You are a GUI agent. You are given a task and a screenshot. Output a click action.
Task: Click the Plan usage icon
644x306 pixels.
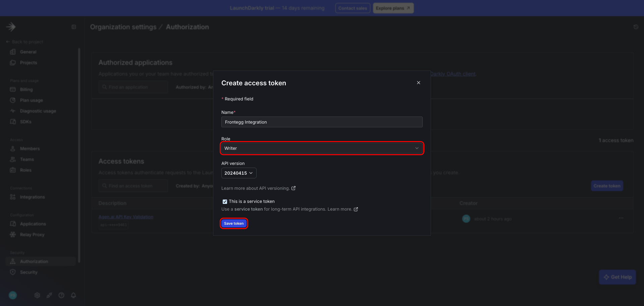coord(13,100)
